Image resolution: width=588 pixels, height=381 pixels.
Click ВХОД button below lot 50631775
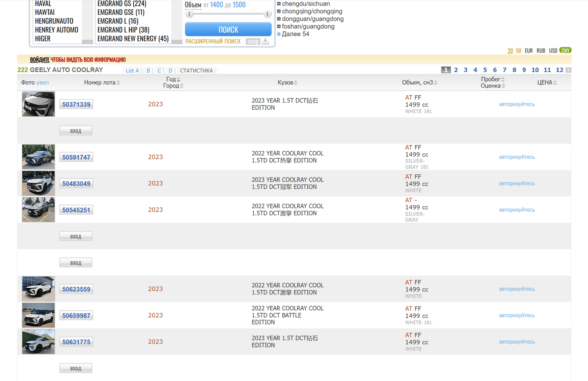pyautogui.click(x=76, y=368)
